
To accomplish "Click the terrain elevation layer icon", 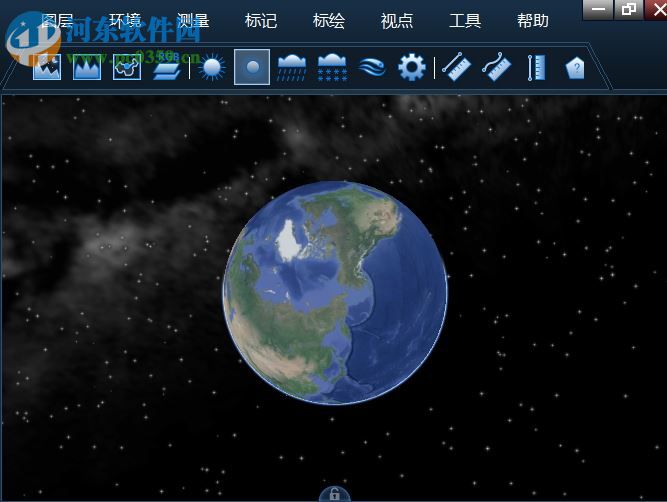I will click(x=87, y=67).
